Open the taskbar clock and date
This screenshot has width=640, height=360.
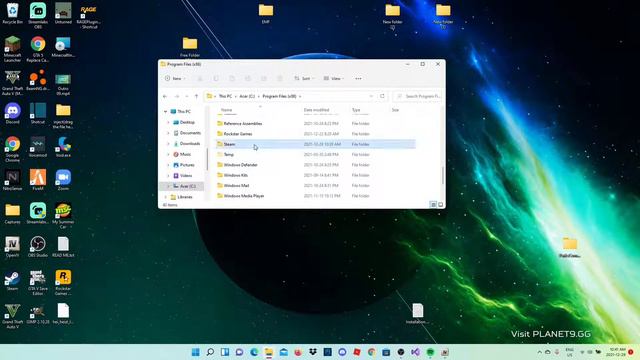[x=617, y=352]
